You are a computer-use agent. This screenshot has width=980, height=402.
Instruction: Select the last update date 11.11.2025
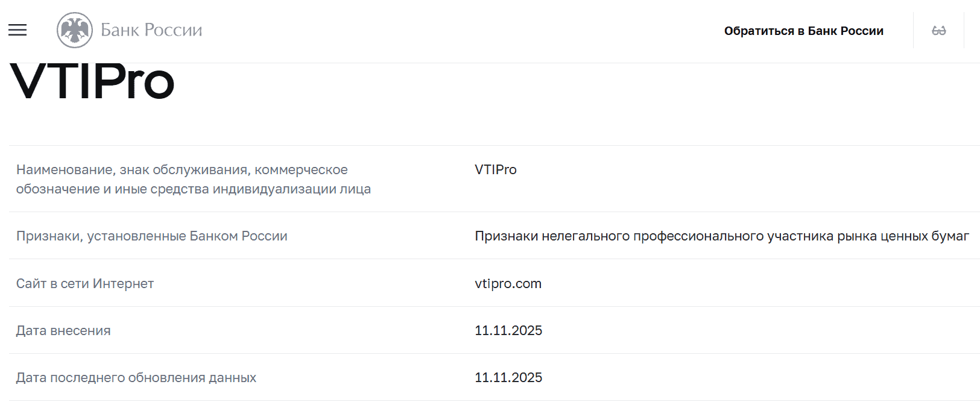(x=508, y=377)
